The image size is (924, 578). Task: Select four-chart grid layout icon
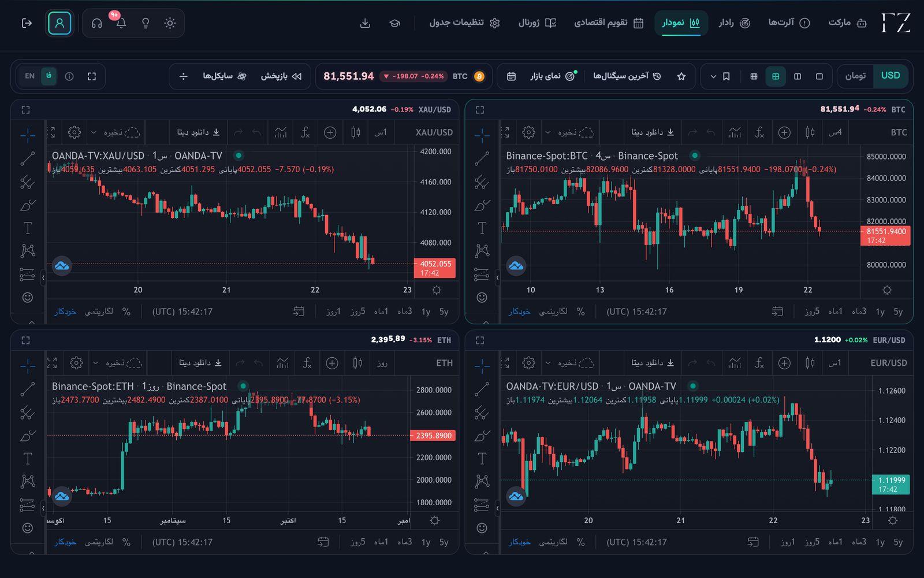pyautogui.click(x=776, y=76)
